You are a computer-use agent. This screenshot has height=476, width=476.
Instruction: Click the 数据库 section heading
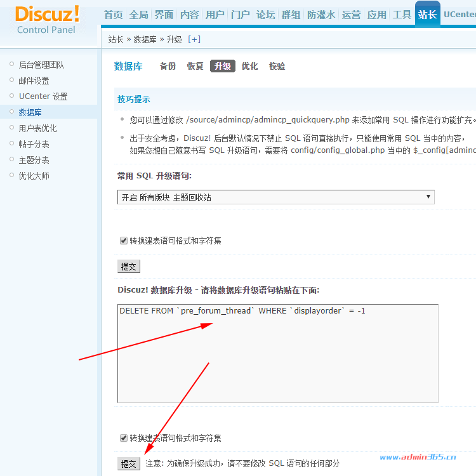[128, 66]
